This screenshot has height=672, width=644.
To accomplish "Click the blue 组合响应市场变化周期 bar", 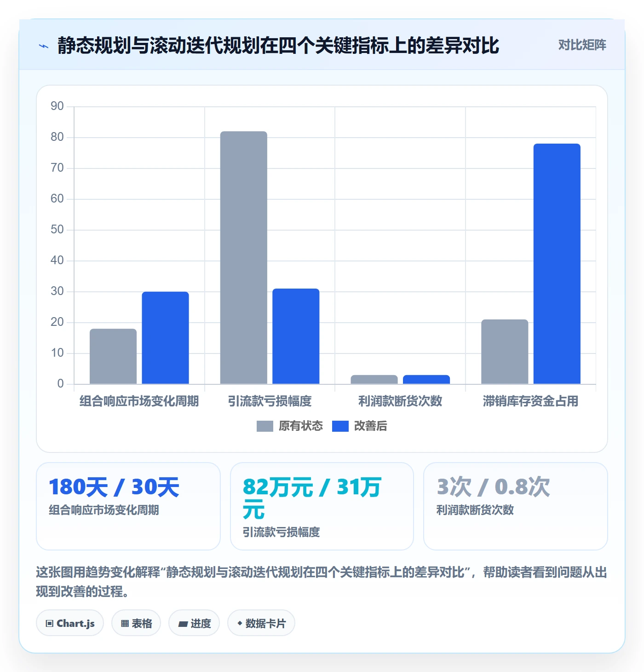I will click(165, 338).
